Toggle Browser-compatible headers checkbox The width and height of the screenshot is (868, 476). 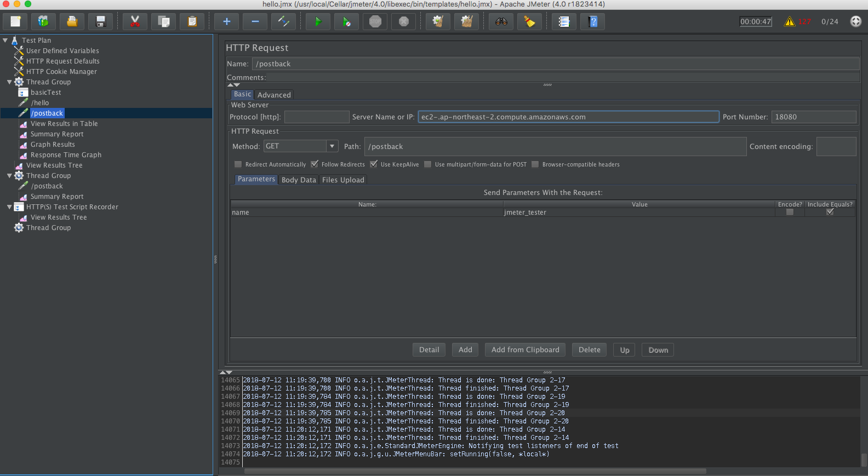[x=535, y=164]
